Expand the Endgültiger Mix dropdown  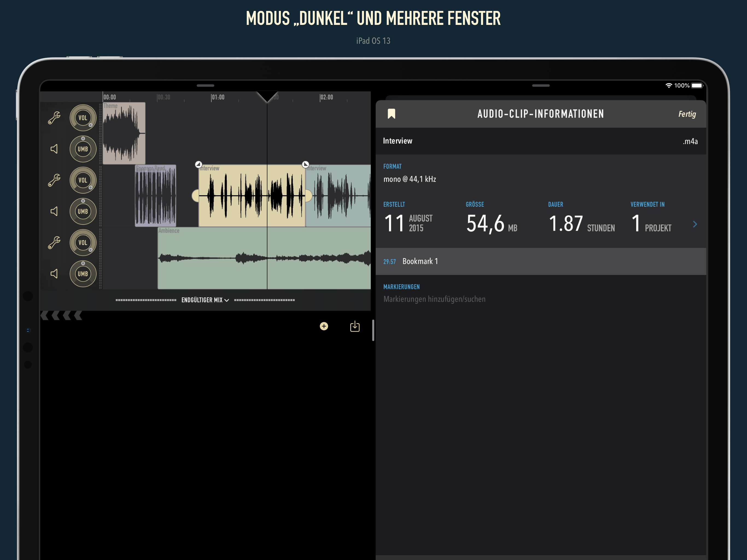[205, 300]
